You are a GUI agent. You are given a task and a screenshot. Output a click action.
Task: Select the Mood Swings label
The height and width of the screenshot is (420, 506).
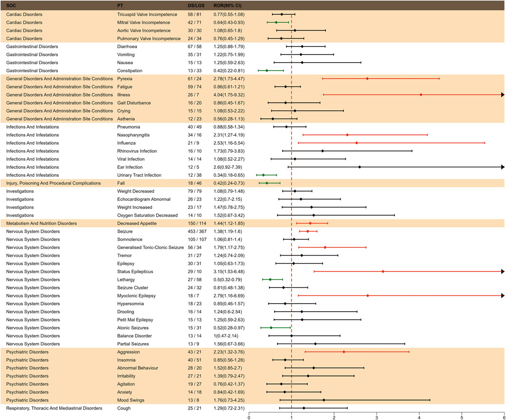tap(131, 400)
